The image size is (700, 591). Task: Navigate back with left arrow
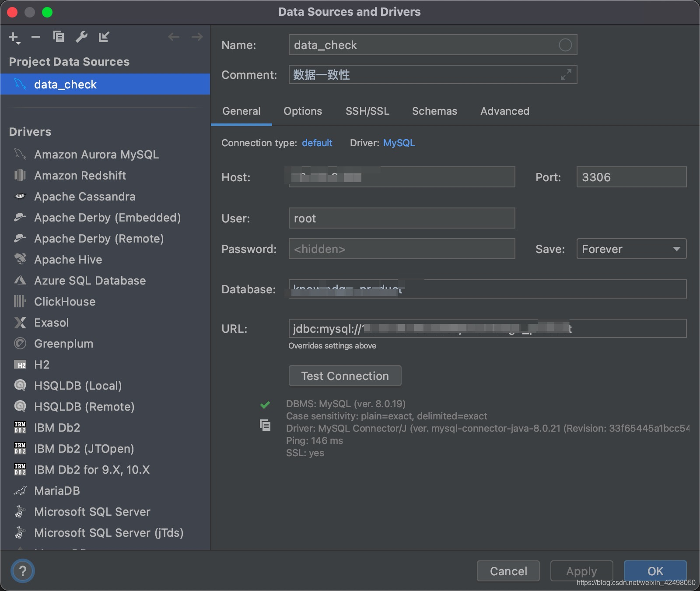[174, 37]
